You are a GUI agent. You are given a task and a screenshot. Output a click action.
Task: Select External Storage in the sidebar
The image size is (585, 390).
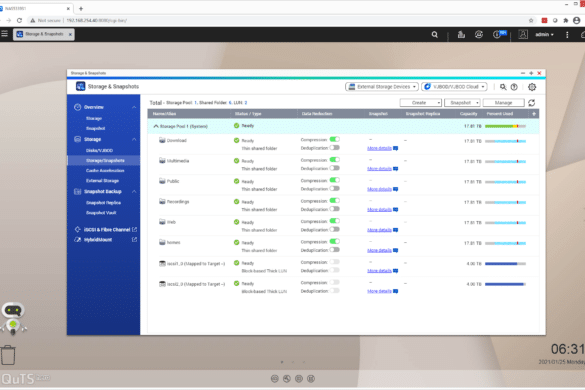point(102,181)
